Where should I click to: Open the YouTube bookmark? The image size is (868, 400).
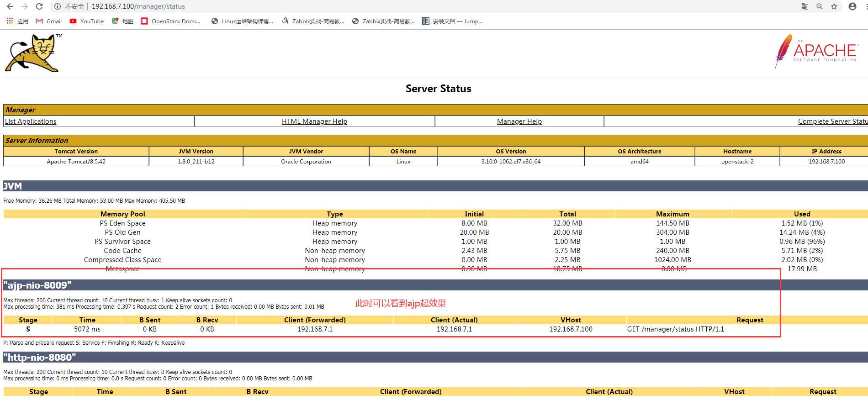(86, 21)
